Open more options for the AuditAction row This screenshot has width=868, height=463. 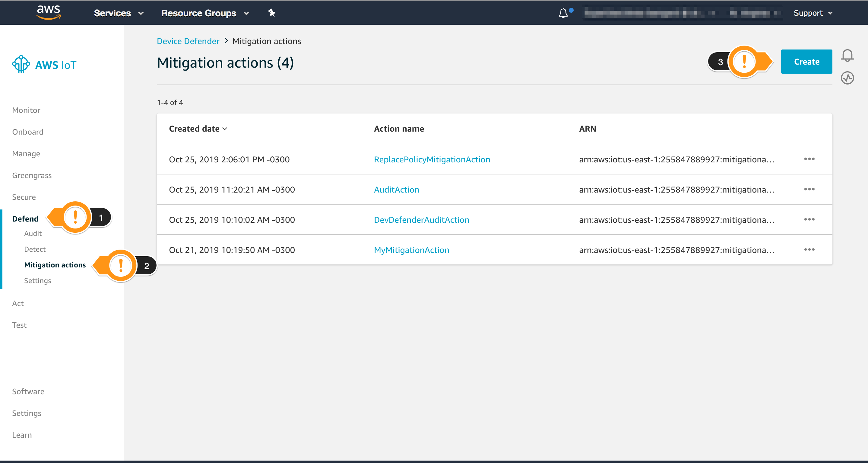click(809, 189)
